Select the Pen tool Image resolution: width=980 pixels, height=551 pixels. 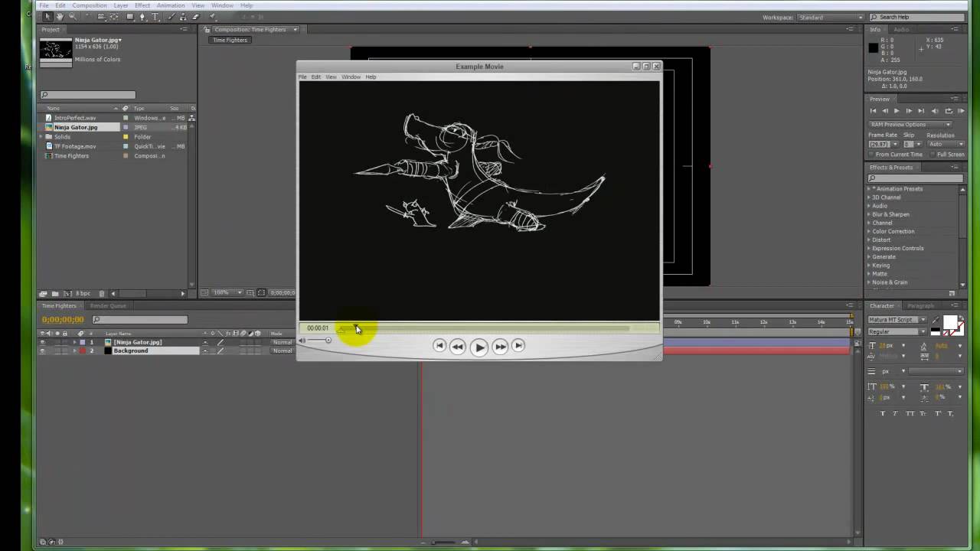(142, 16)
